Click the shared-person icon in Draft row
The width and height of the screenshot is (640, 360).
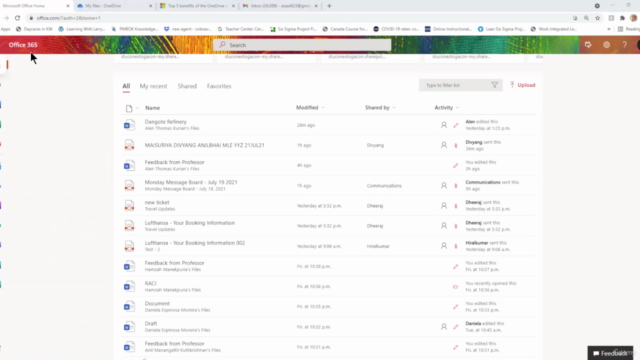click(444, 327)
